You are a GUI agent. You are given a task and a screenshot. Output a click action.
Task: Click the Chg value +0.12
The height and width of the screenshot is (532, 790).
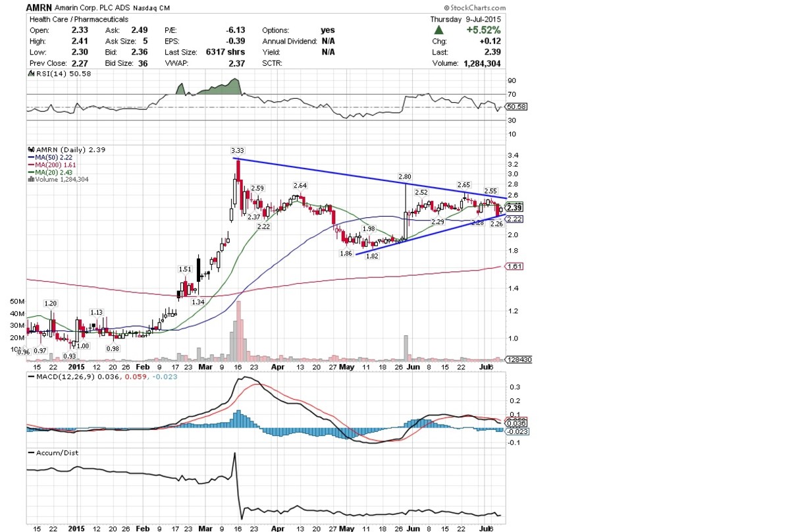click(x=490, y=41)
